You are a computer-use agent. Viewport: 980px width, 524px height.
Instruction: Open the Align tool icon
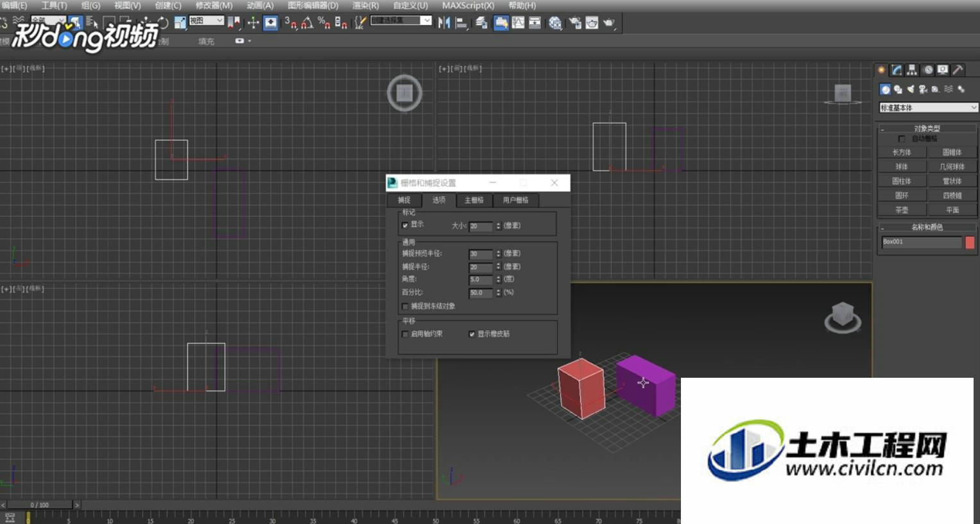pos(461,23)
